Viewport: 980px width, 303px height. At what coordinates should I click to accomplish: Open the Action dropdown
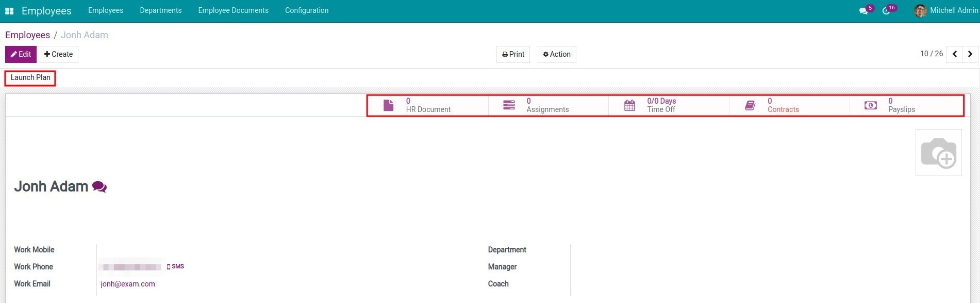click(557, 54)
